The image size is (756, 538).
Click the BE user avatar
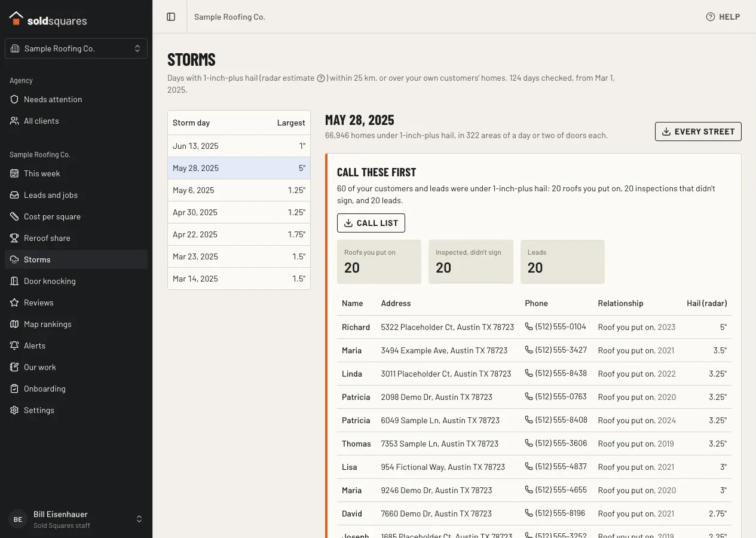pos(18,519)
